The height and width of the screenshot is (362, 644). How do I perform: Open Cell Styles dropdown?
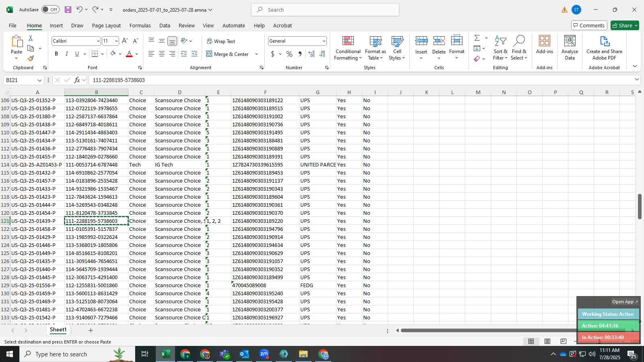[397, 47]
